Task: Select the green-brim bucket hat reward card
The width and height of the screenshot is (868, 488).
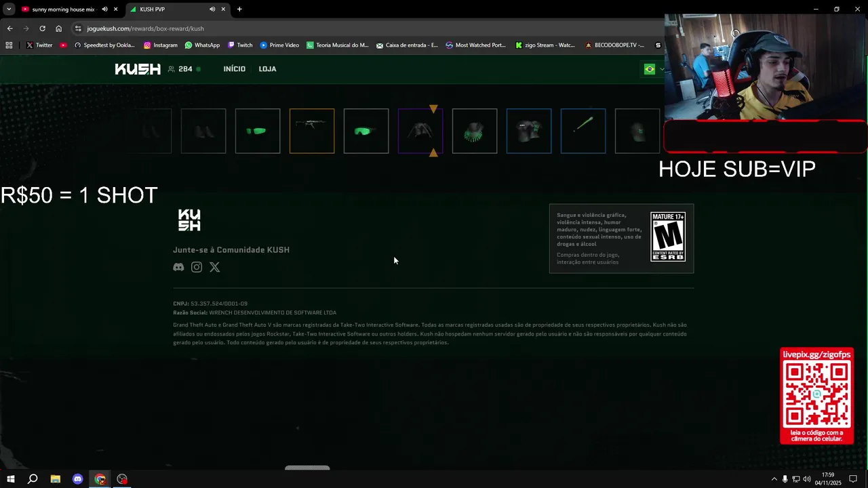Action: point(475,131)
